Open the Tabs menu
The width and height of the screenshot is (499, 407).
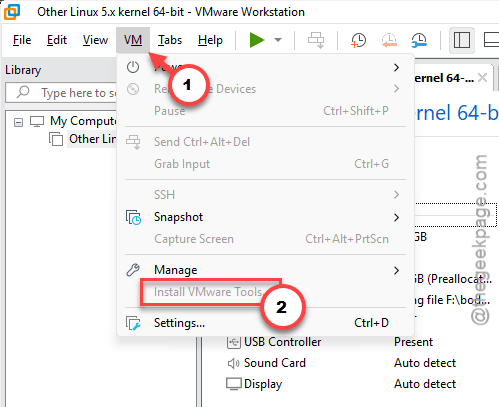[170, 40]
